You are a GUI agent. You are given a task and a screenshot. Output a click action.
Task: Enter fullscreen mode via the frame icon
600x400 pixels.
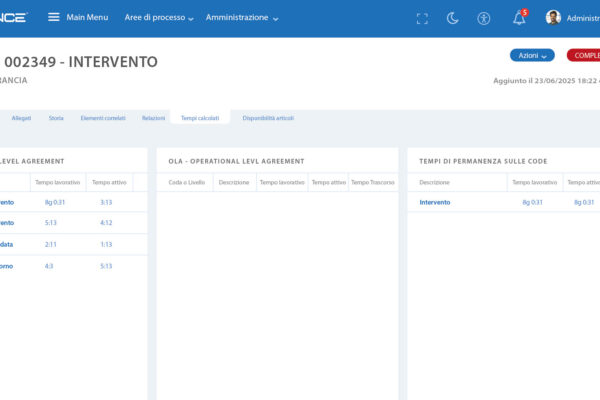pos(422,18)
